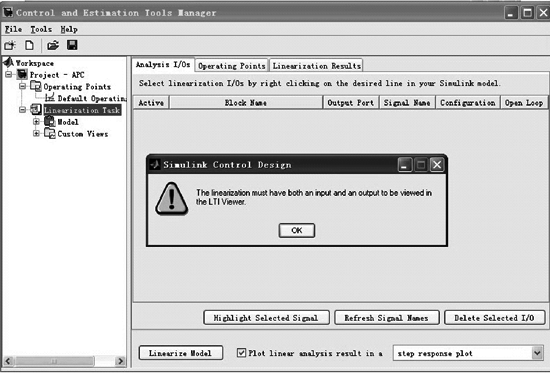Click OK in the Simulink Control Design dialog
This screenshot has width=550, height=373.
[297, 230]
